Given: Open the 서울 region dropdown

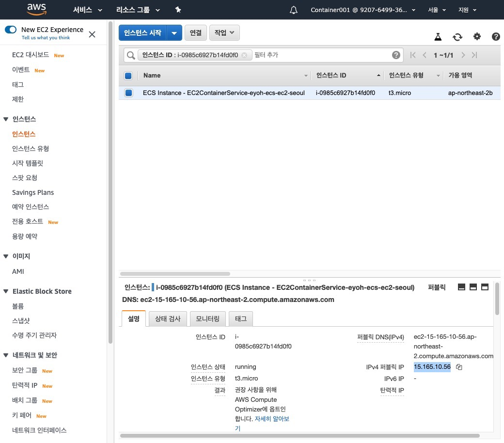Looking at the screenshot, I should (437, 10).
